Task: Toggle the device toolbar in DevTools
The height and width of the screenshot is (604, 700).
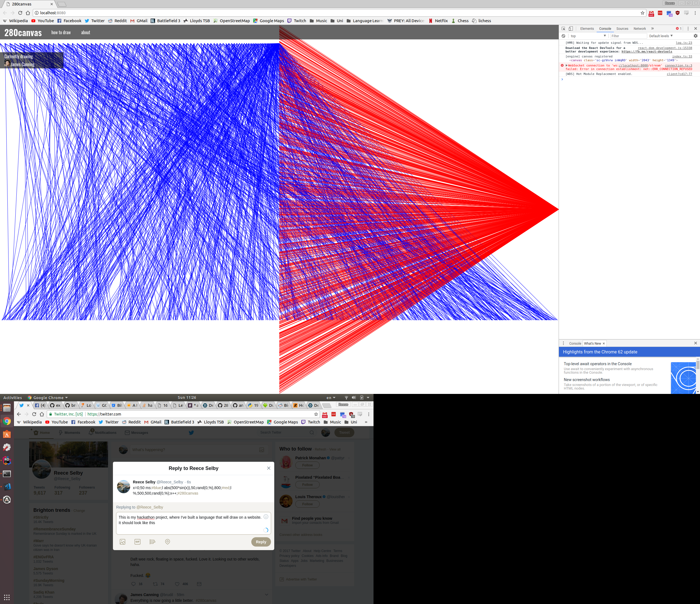Action: [x=571, y=29]
